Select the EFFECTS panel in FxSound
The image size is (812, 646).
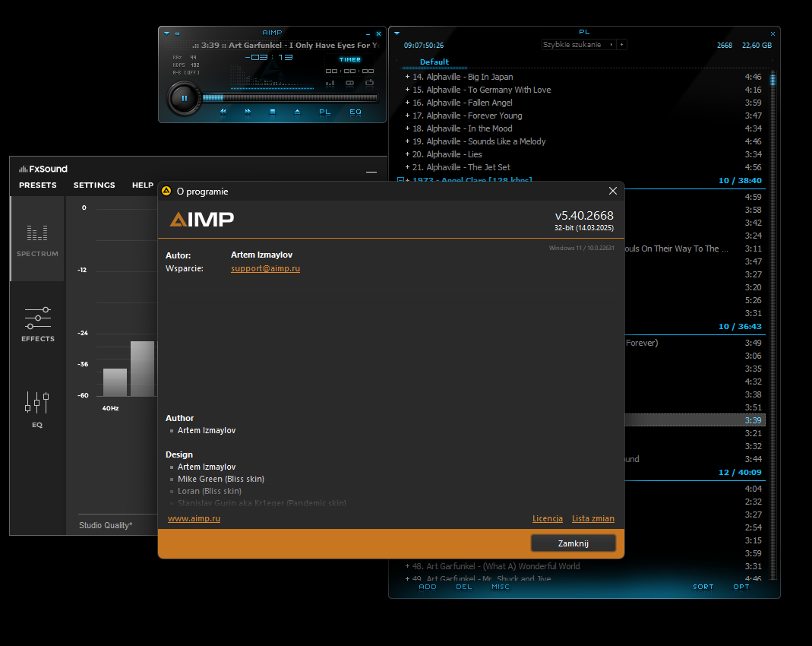(x=38, y=325)
